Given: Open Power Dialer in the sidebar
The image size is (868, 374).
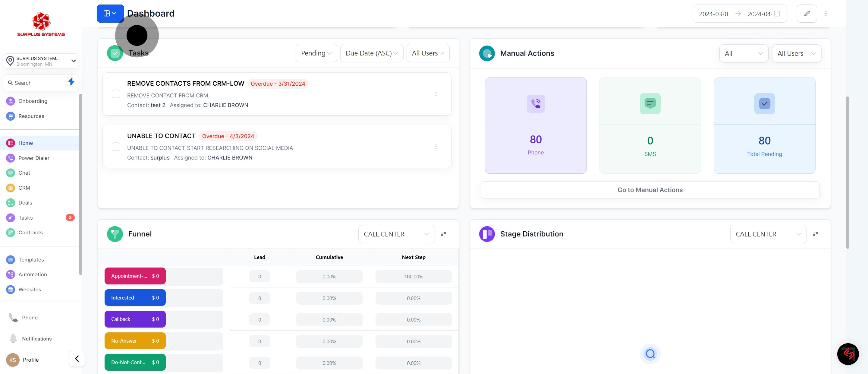Looking at the screenshot, I should (34, 158).
